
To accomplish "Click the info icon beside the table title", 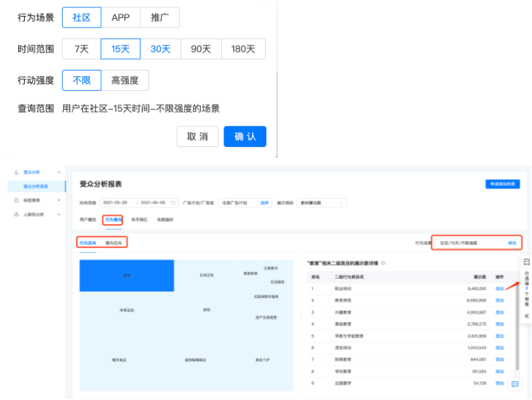I will tap(383, 263).
